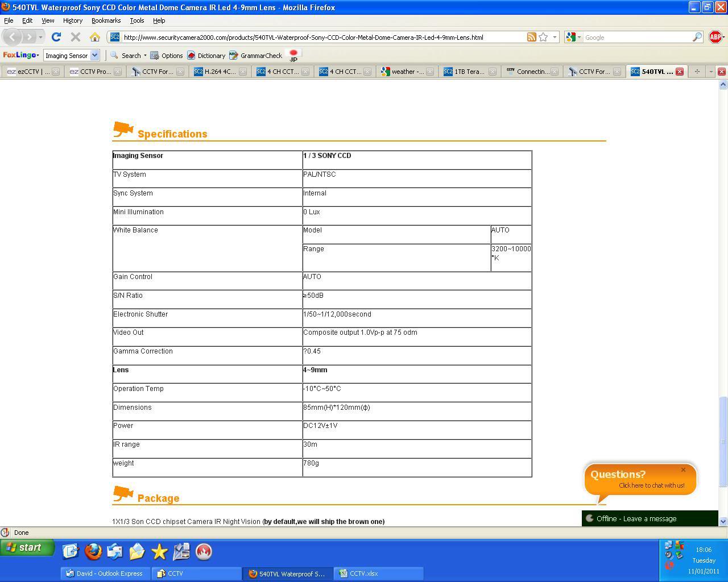This screenshot has width=728, height=582.
Task: Open FoxLingo Dictionary
Action: (206, 55)
